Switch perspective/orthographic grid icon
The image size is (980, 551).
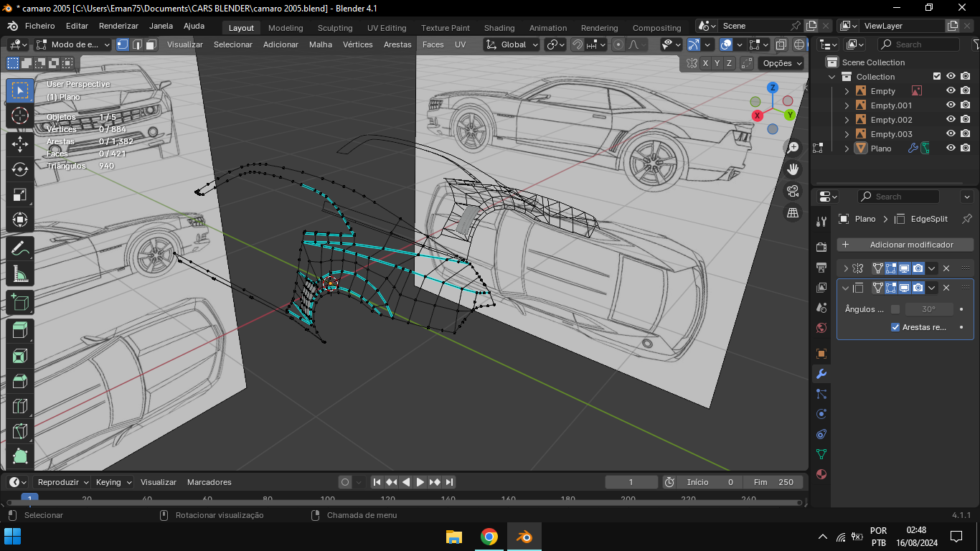(793, 212)
